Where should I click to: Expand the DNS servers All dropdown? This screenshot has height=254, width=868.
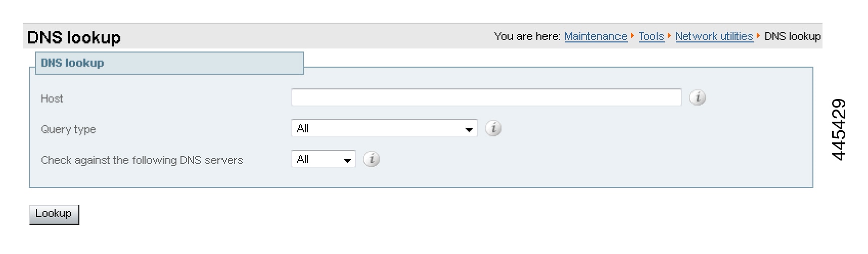coord(324,159)
